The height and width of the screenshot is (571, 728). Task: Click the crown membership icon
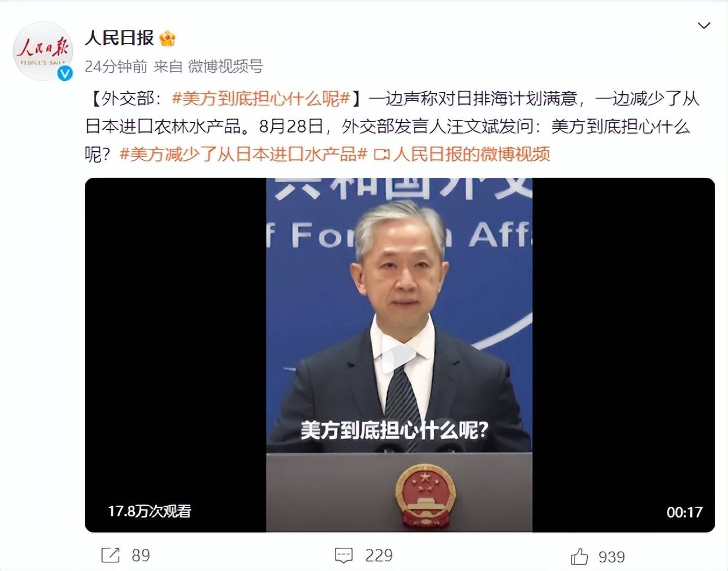(x=167, y=38)
